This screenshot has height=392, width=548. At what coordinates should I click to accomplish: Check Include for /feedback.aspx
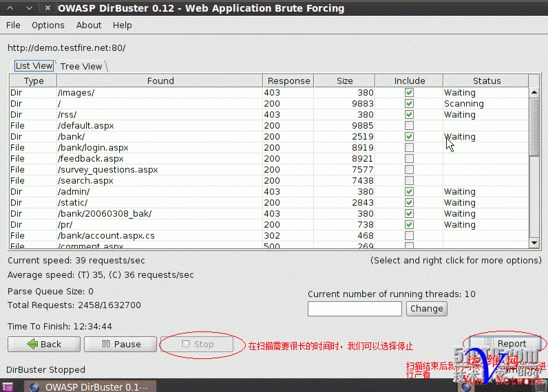pyautogui.click(x=409, y=158)
